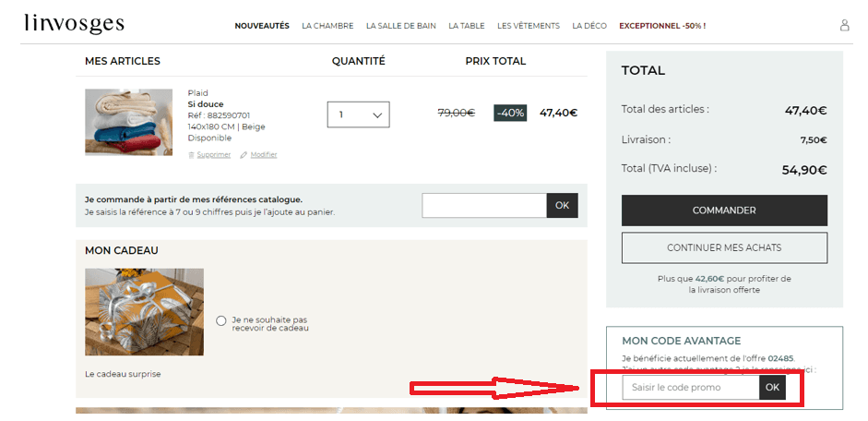This screenshot has height=421, width=868.
Task: Click Continuer mes achats button
Action: point(724,247)
